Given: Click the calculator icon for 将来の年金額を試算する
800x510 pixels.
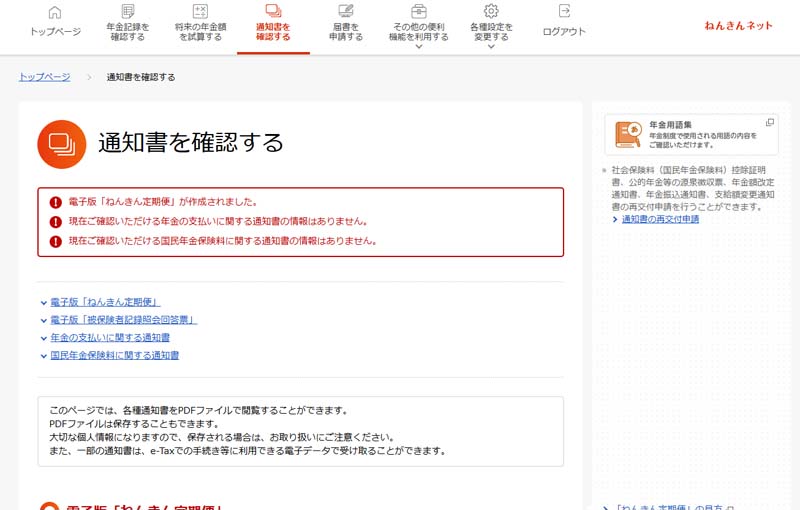Looking at the screenshot, I should pyautogui.click(x=199, y=11).
